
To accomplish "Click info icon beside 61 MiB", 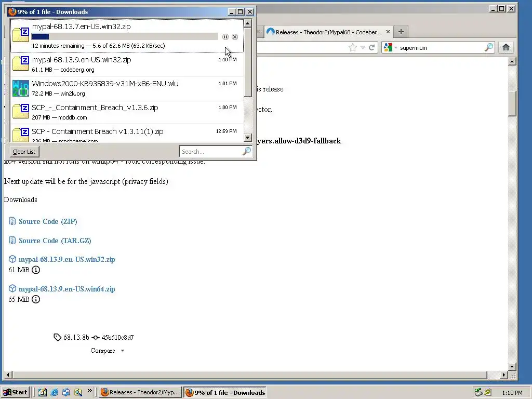I will point(36,270).
